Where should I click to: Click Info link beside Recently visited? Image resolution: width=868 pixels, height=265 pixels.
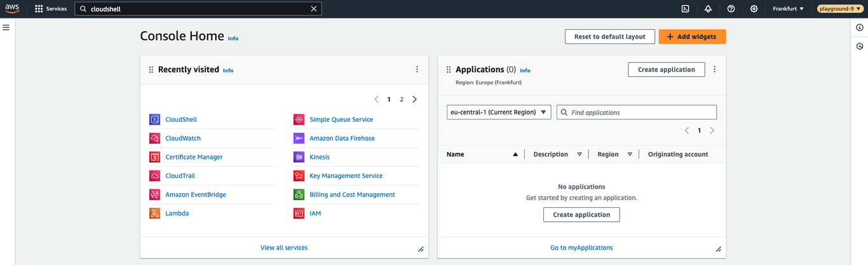pyautogui.click(x=228, y=71)
